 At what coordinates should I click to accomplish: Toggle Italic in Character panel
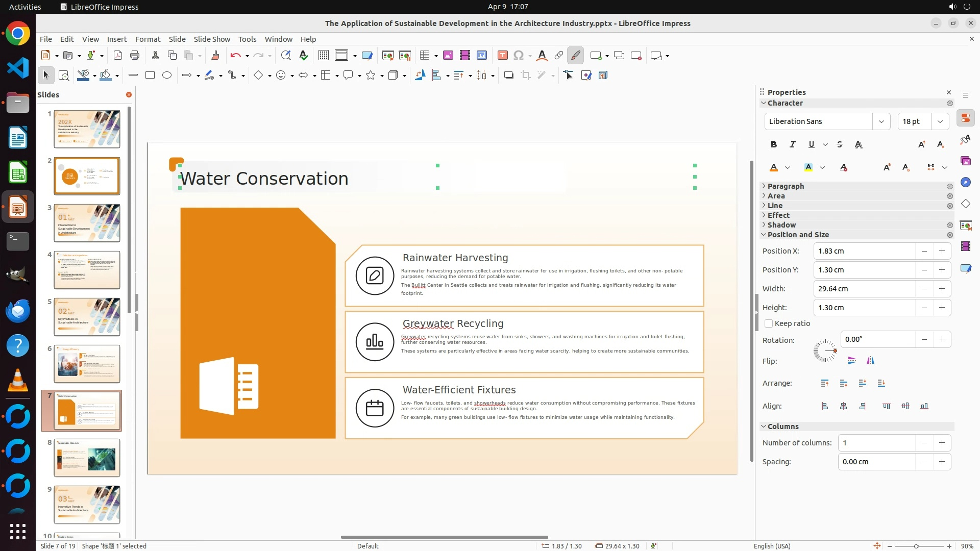tap(792, 145)
